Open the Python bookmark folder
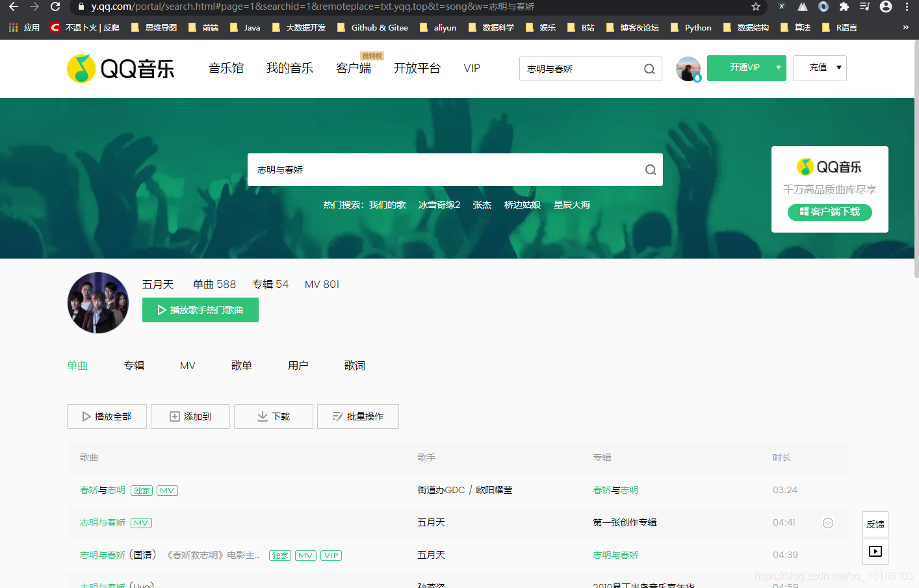Viewport: 919px width, 588px height. 691,27
